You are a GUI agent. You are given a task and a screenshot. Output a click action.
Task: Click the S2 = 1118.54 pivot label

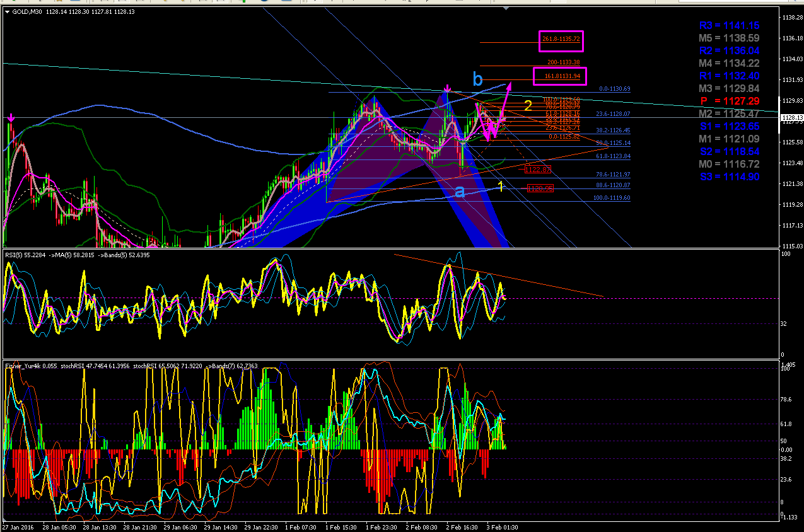[729, 151]
